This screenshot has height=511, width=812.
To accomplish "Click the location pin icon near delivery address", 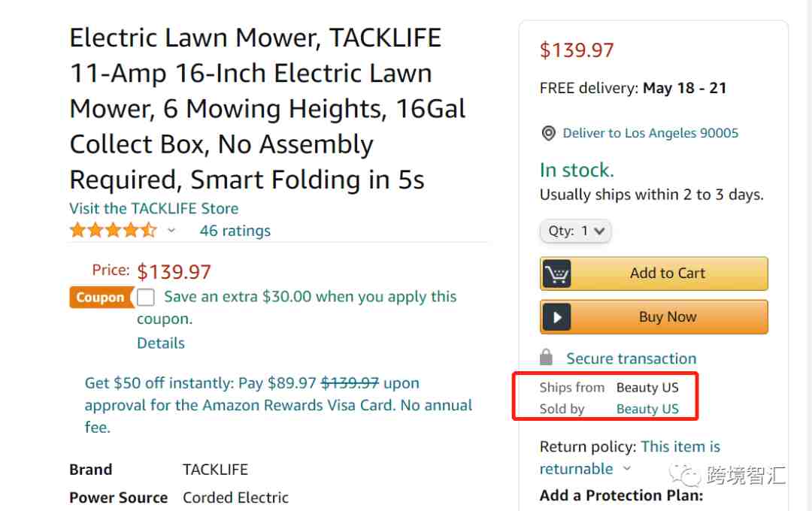I will pyautogui.click(x=548, y=133).
